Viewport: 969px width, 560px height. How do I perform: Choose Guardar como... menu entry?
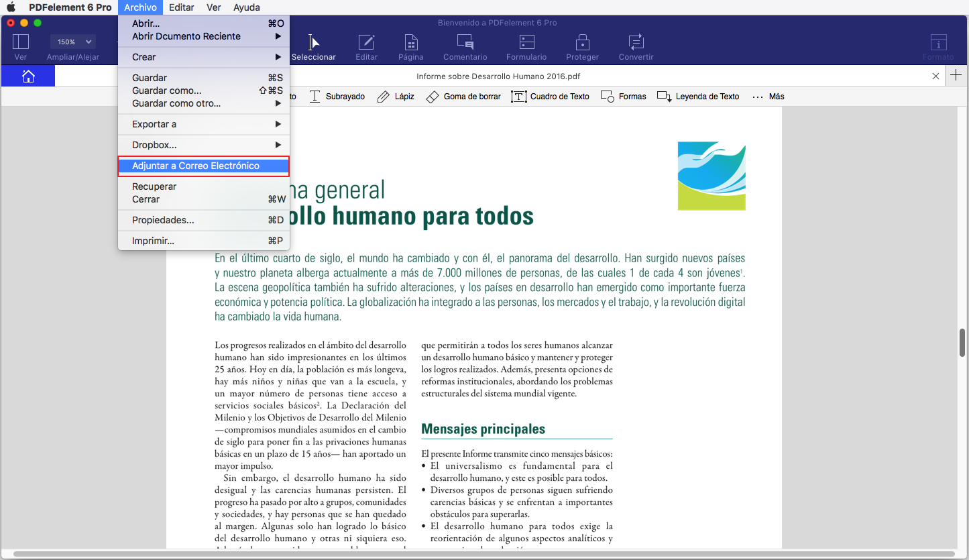(x=204, y=91)
